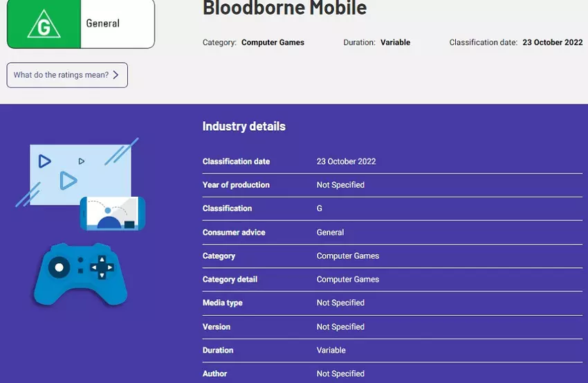Viewport: 588px width, 383px height.
Task: Click the green G rating triangle icon
Action: (x=44, y=24)
